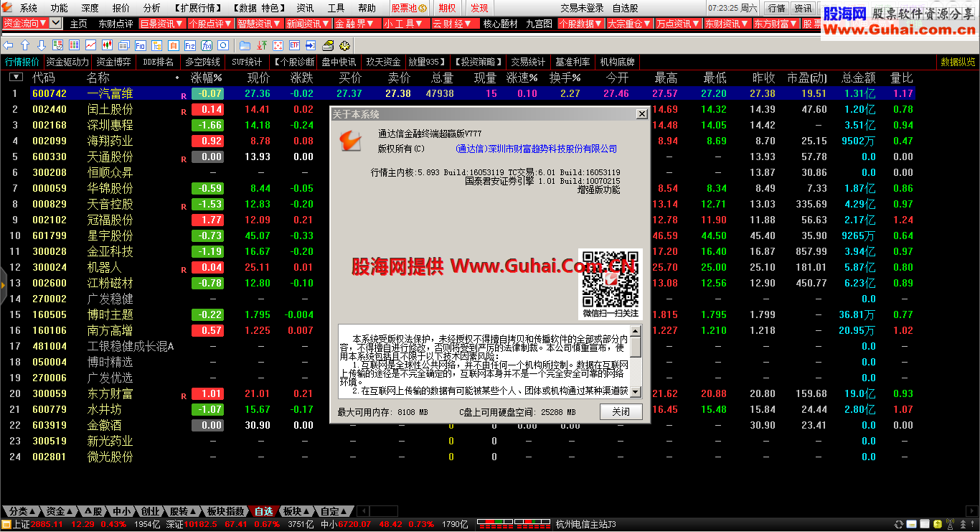Expand the 巨景资讯 dropdown menu
This screenshot has width=980, height=532.
(x=162, y=24)
